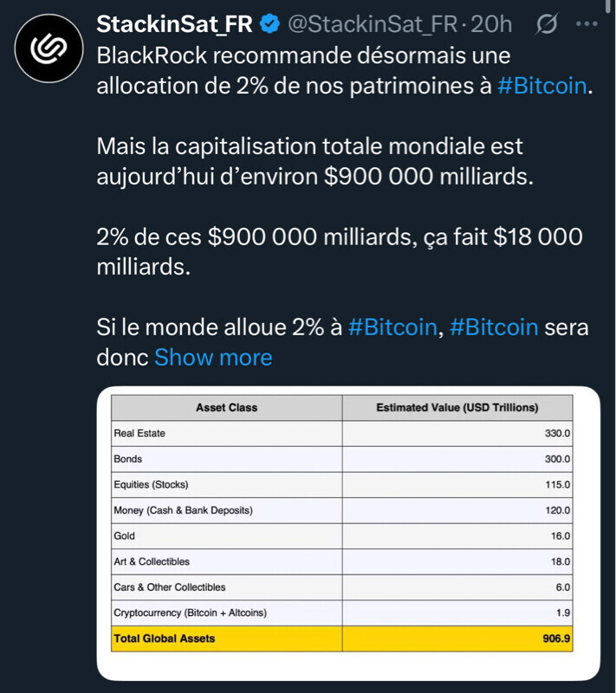Image resolution: width=616 pixels, height=693 pixels.
Task: Click the blue verified badge
Action: point(269,24)
